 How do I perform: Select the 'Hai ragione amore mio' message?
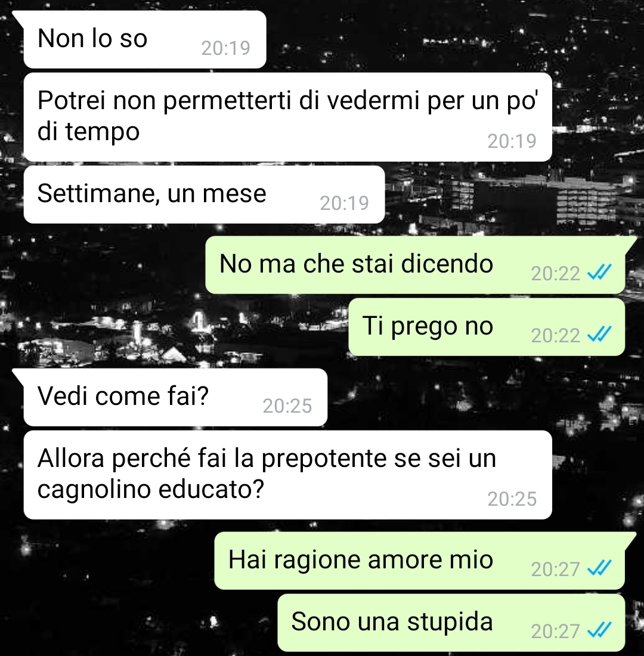click(x=420, y=561)
